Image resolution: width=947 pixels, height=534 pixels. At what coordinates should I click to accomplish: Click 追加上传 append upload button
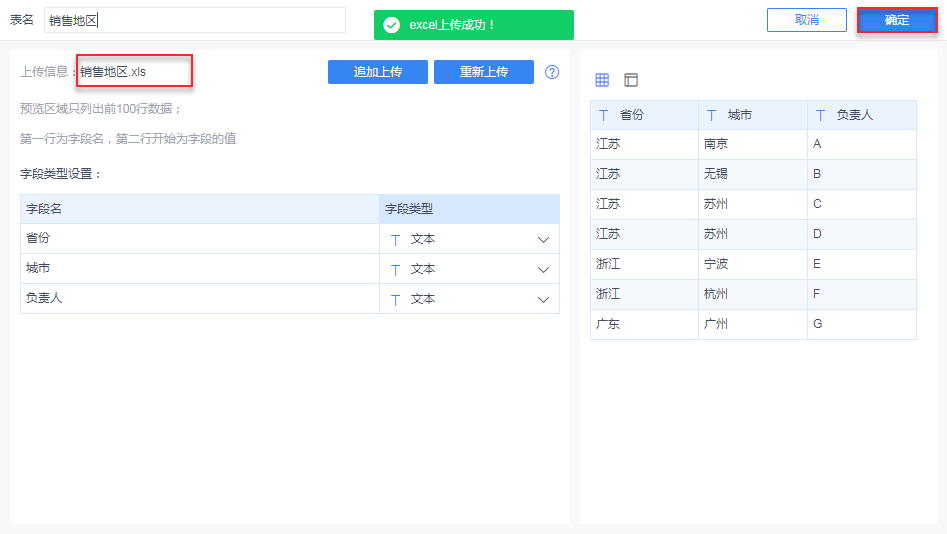[378, 72]
